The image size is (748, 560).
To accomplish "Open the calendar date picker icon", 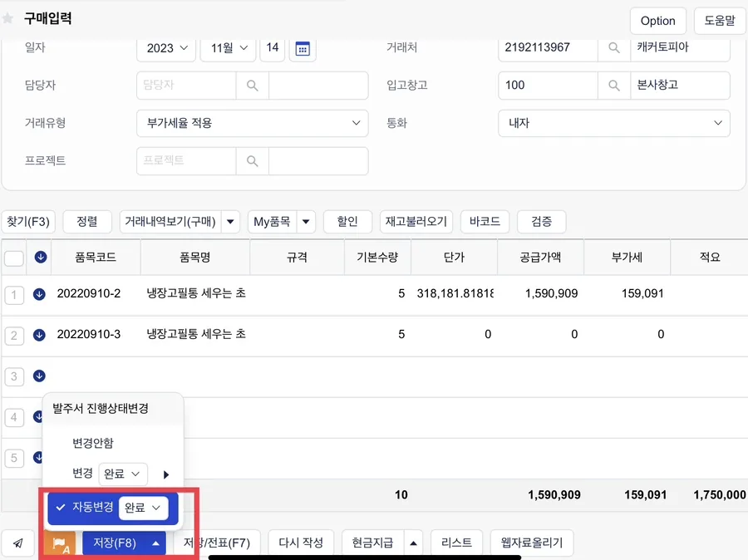I will click(x=303, y=49).
